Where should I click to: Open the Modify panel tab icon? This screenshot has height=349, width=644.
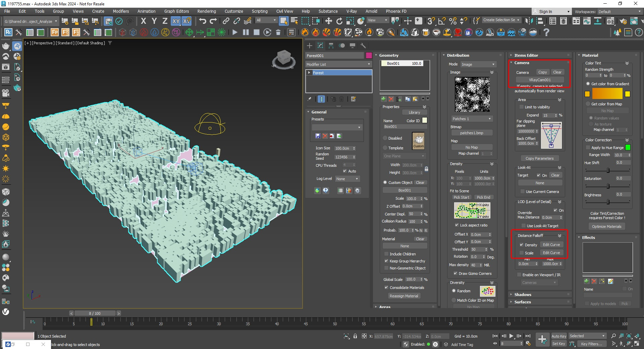point(320,46)
